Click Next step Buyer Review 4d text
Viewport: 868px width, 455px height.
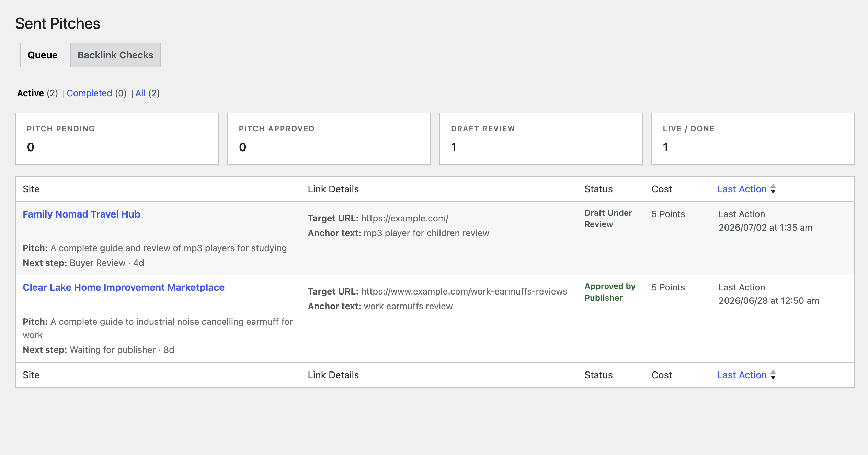click(83, 263)
